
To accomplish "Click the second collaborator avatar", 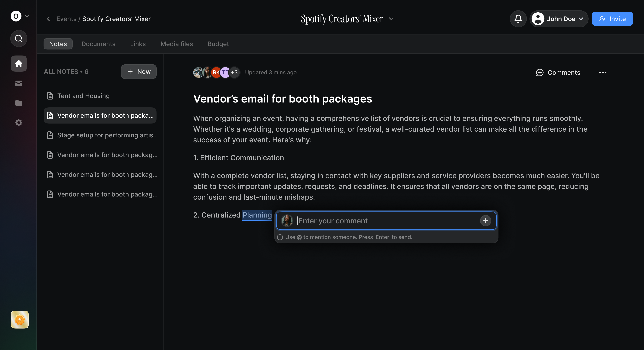I will 207,73.
